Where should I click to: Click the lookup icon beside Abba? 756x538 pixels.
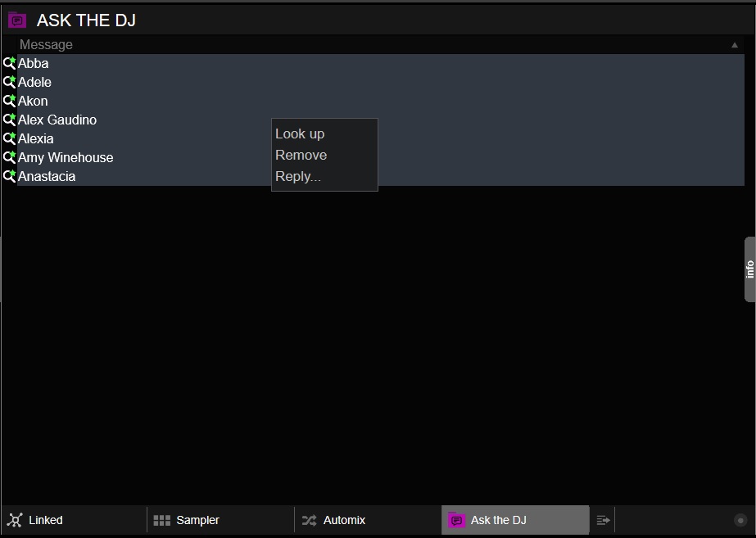tap(9, 63)
